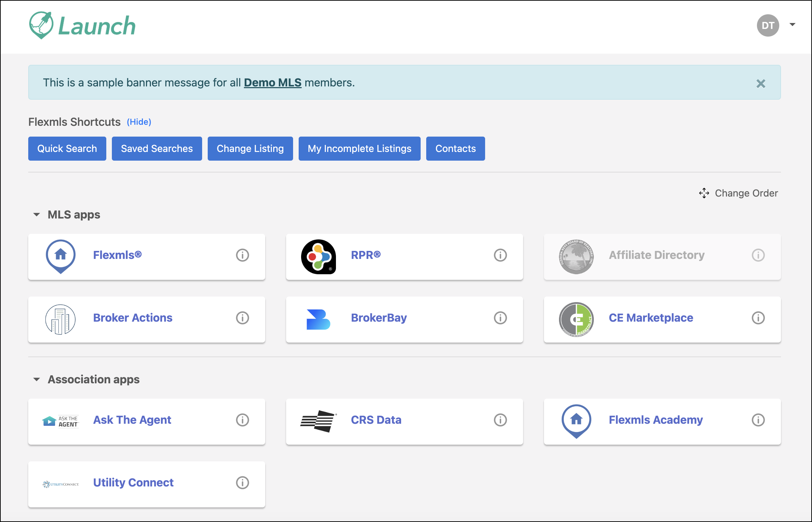
Task: Click the Utility Connect logo
Action: click(61, 484)
